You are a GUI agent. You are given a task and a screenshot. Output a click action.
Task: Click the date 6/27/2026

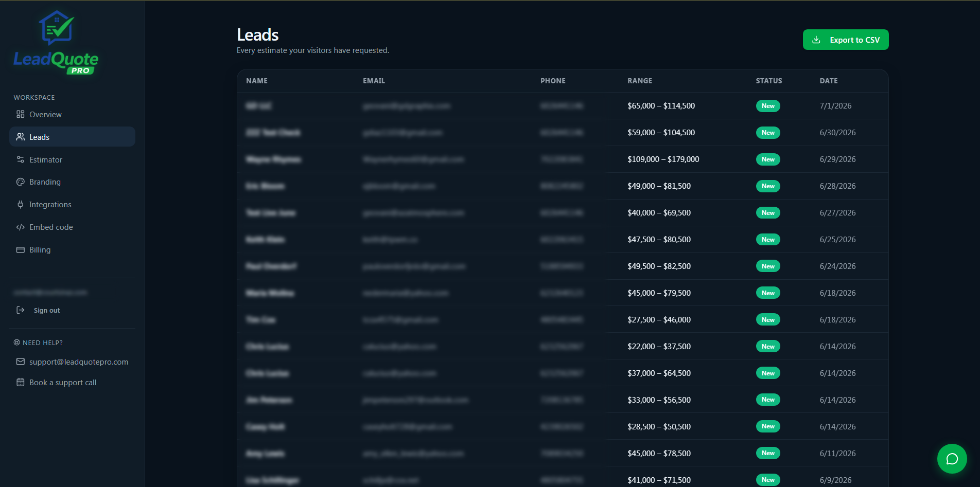837,213
